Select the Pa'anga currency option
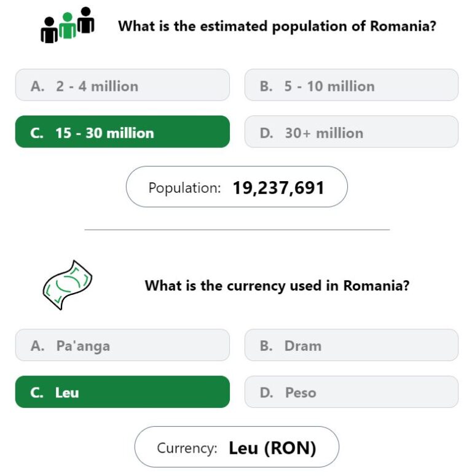This screenshot has width=472, height=476. [122, 345]
